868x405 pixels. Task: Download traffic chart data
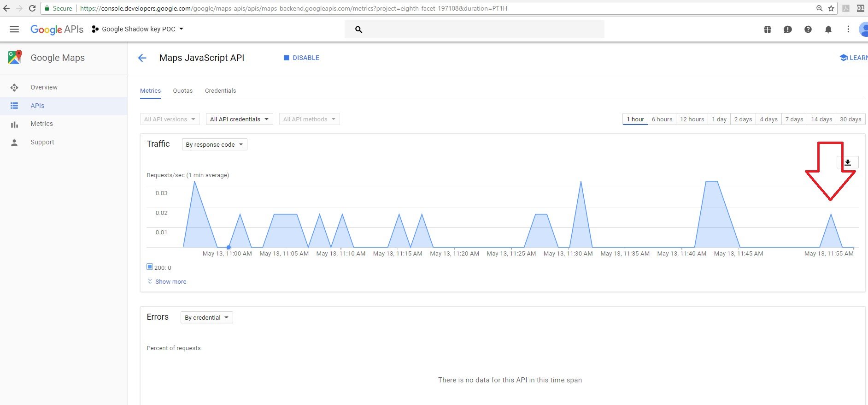click(x=848, y=162)
